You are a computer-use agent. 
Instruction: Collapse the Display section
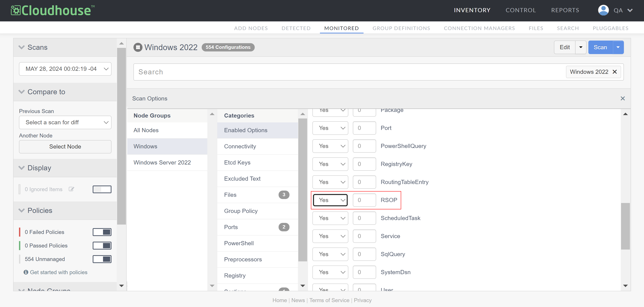(x=22, y=168)
